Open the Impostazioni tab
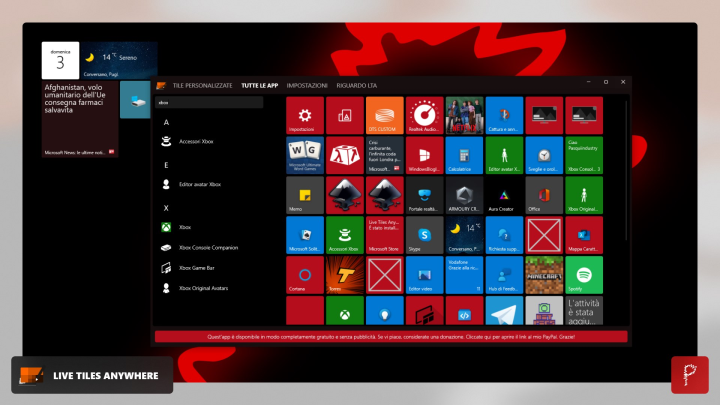This screenshot has width=720, height=405. click(x=307, y=85)
